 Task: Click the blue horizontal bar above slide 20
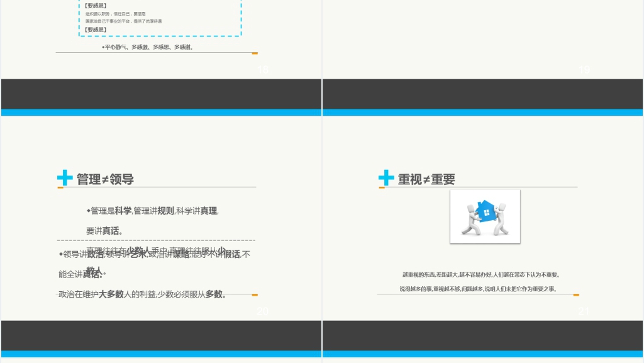click(x=161, y=112)
